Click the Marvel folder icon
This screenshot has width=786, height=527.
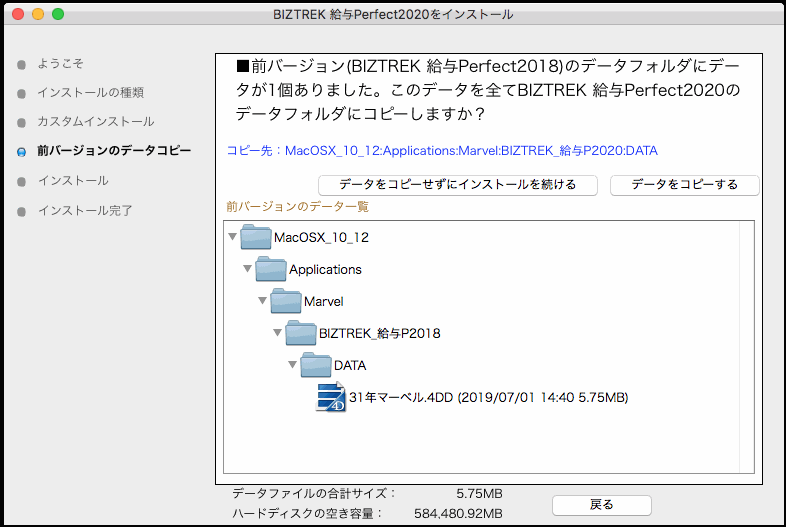point(286,301)
